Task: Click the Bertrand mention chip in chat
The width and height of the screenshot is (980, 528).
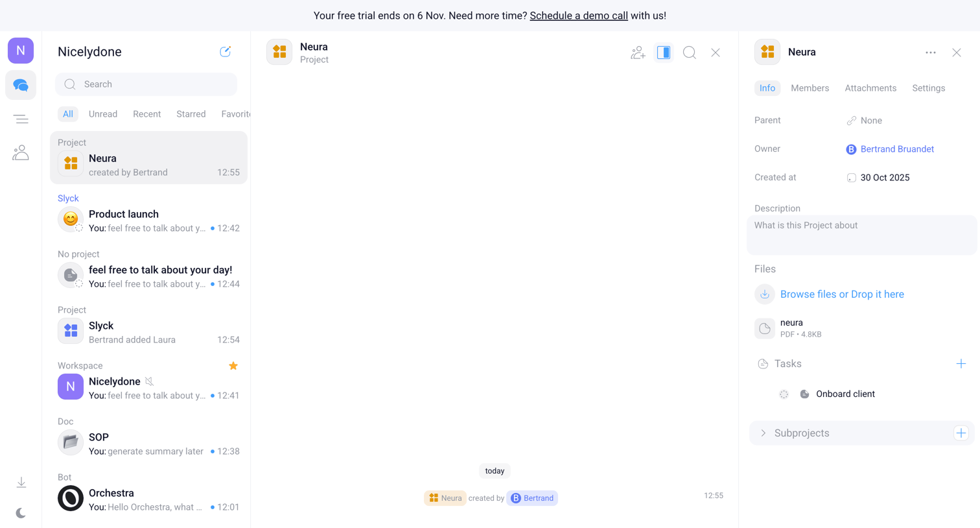Action: tap(532, 498)
